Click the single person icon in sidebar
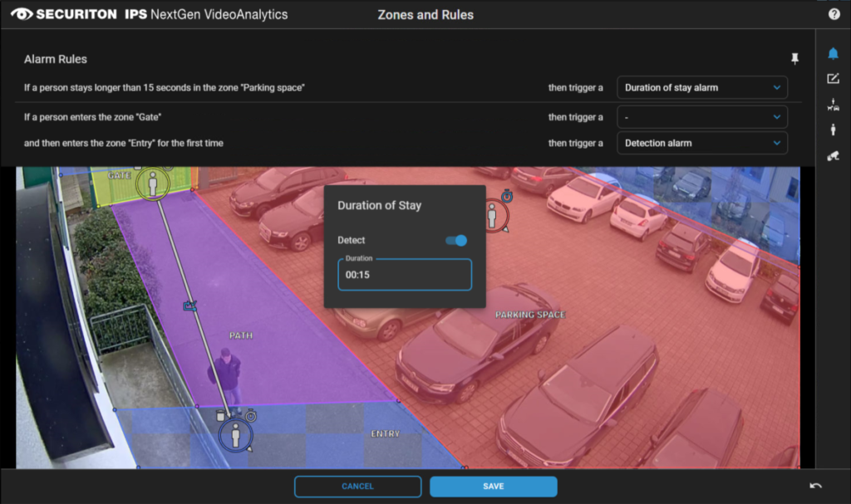851x504 pixels. 833,130
